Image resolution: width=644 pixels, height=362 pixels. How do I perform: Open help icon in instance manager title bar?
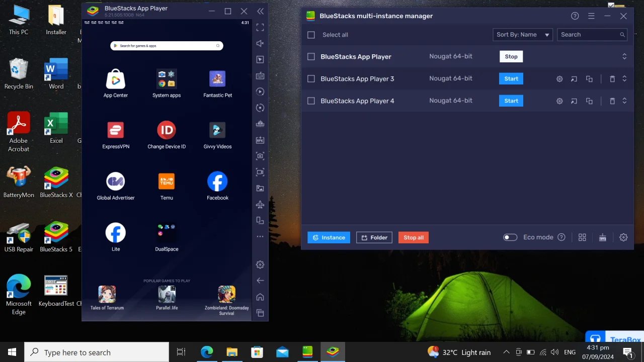[575, 16]
